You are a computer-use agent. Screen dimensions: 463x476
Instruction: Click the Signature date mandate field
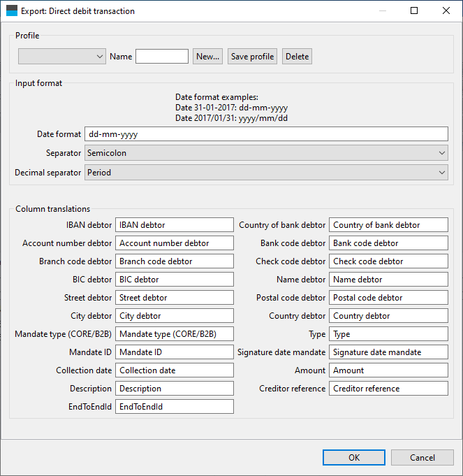388,352
